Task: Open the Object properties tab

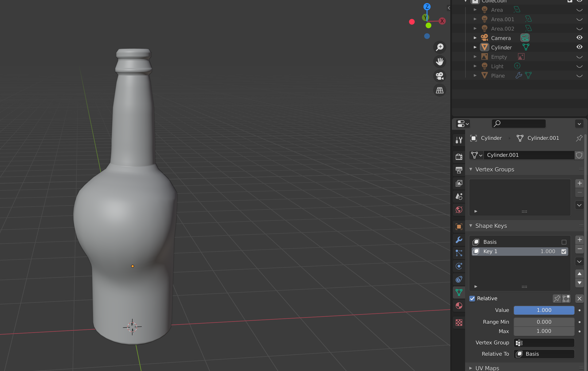Action: coord(459,226)
